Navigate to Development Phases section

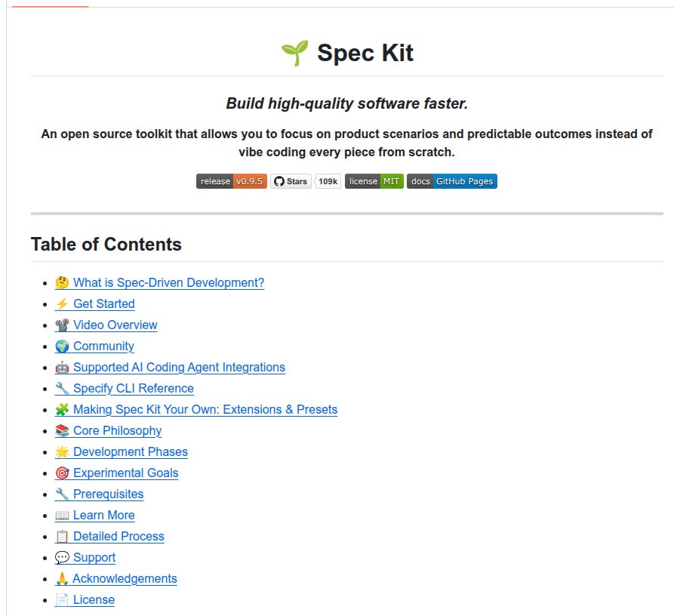click(x=131, y=451)
